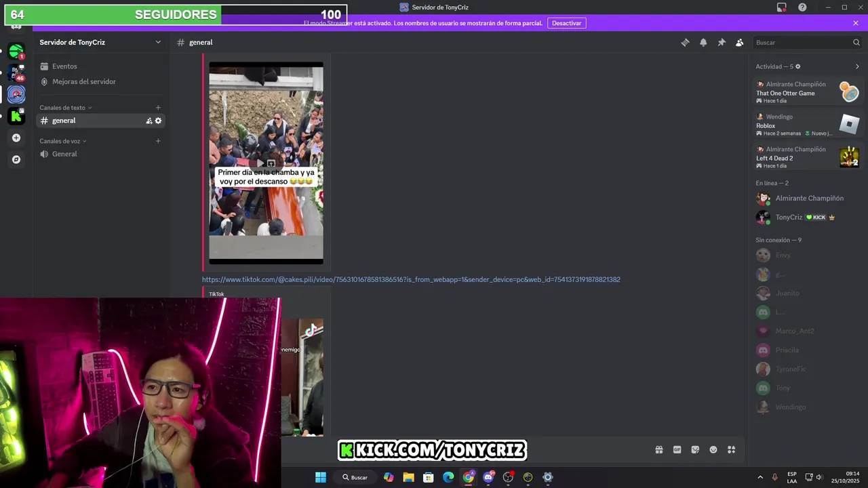Add a channel to Canales de voz
Image resolution: width=868 pixels, height=488 pixels.
pyautogui.click(x=158, y=141)
